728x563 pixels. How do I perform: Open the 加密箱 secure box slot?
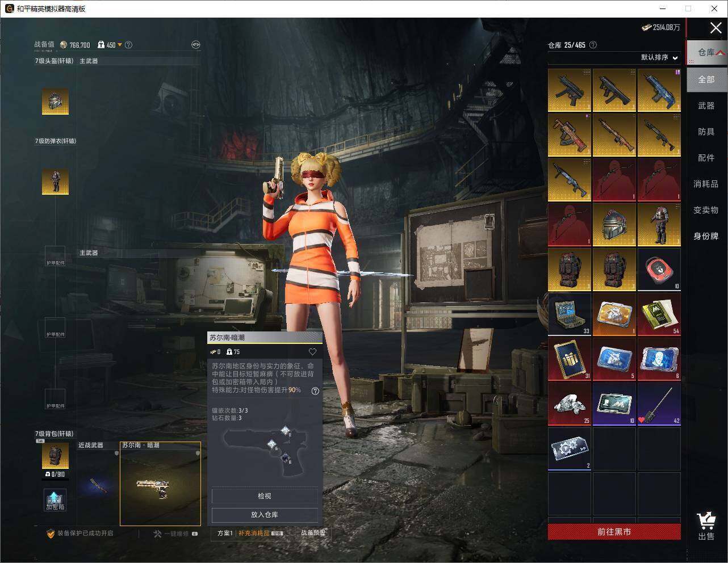[x=55, y=499]
